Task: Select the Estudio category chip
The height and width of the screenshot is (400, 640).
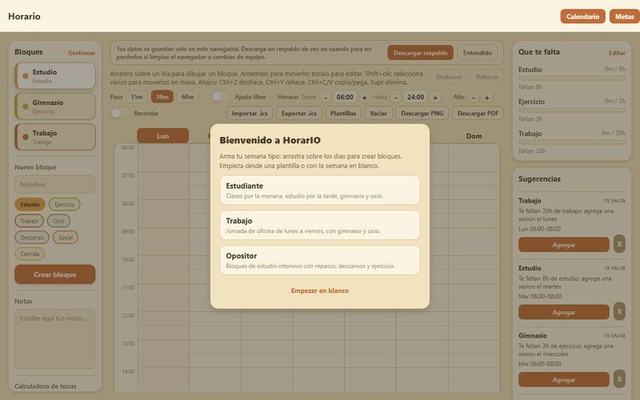Action: coord(30,204)
